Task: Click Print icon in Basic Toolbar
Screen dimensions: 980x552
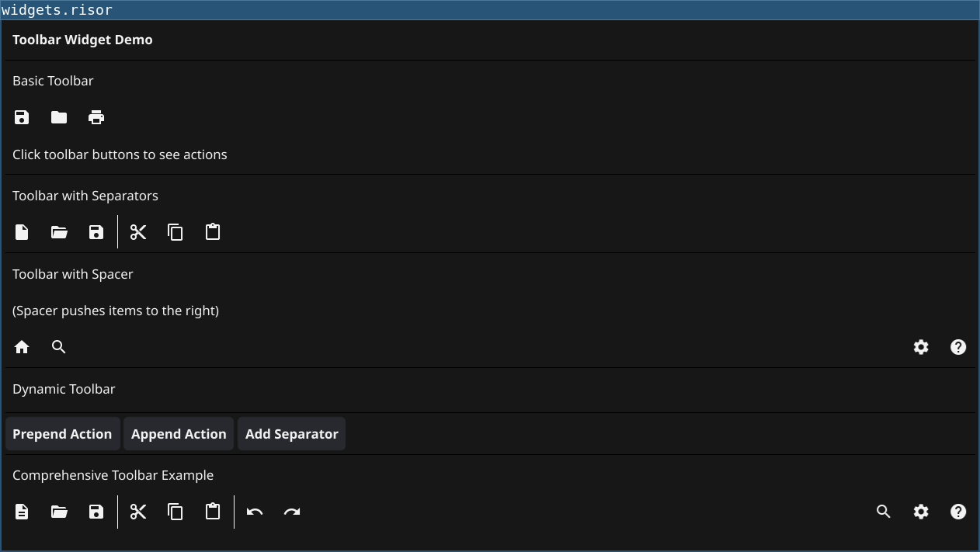Action: pyautogui.click(x=96, y=117)
